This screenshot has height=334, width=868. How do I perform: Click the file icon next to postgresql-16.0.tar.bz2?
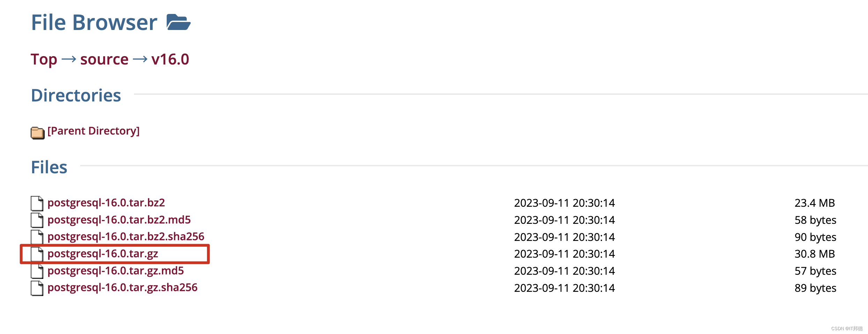pos(36,203)
